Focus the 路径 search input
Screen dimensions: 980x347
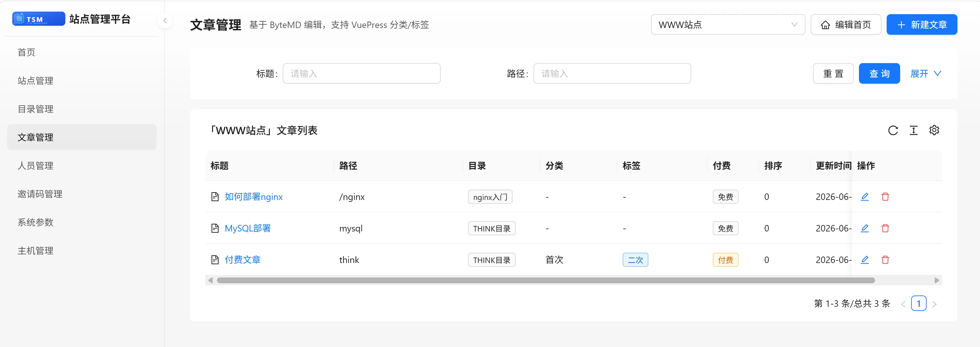point(612,73)
